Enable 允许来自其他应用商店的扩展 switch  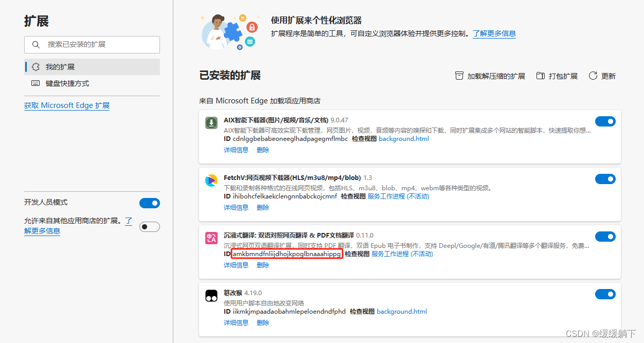150,226
